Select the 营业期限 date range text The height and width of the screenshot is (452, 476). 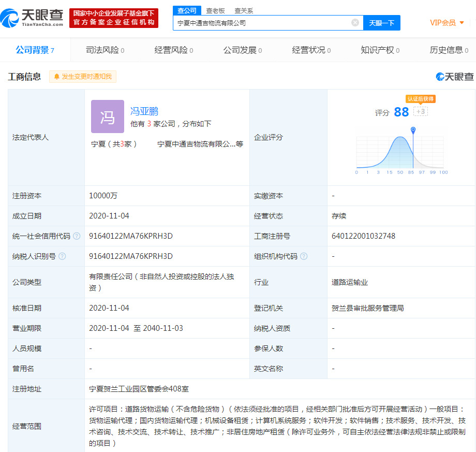(x=136, y=328)
